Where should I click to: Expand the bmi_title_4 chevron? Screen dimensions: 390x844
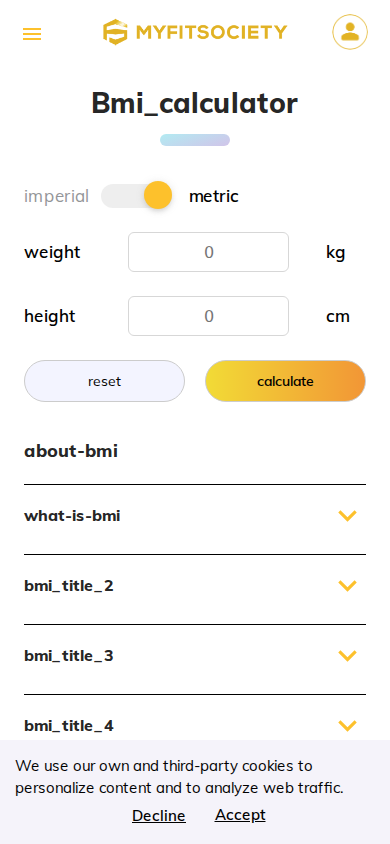coord(348,726)
